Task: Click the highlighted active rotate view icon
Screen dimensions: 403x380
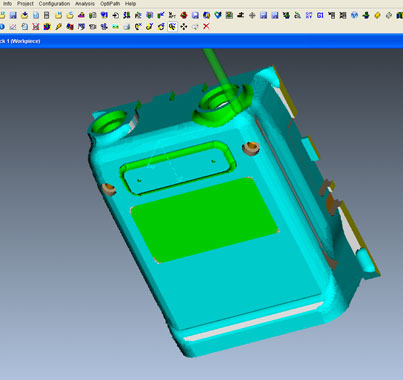Action: click(x=172, y=27)
